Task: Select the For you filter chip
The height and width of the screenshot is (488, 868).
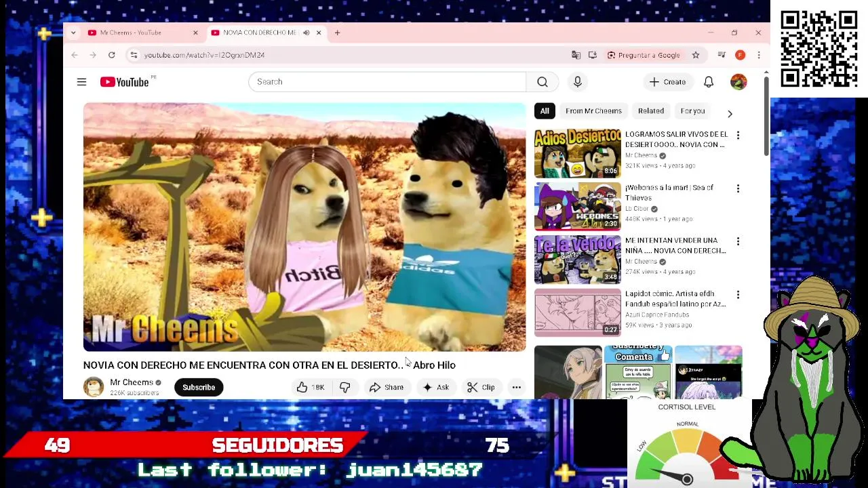Action: point(692,111)
